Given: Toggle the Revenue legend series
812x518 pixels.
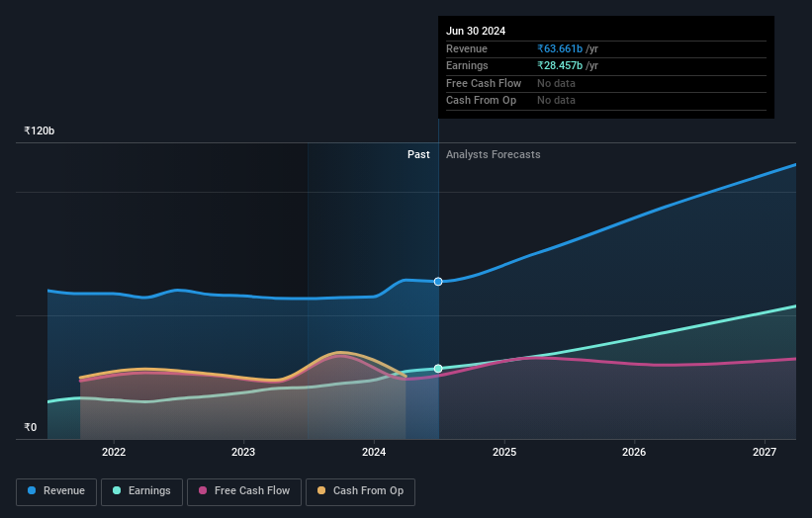Looking at the screenshot, I should point(56,491).
